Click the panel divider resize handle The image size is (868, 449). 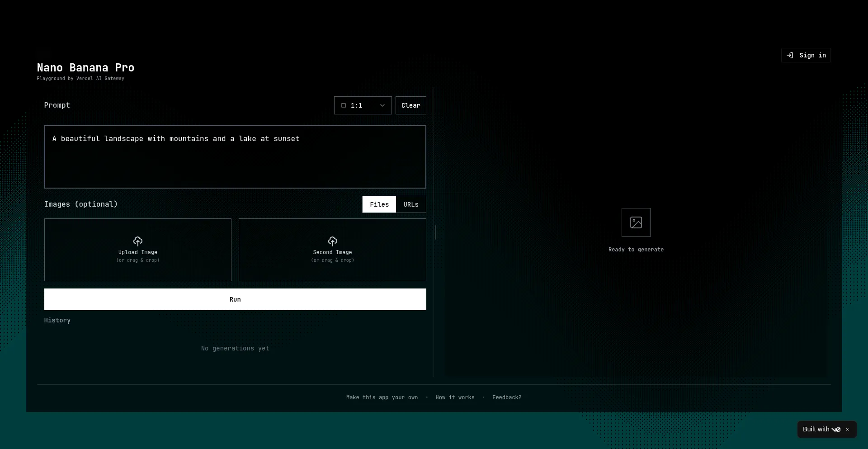435,232
